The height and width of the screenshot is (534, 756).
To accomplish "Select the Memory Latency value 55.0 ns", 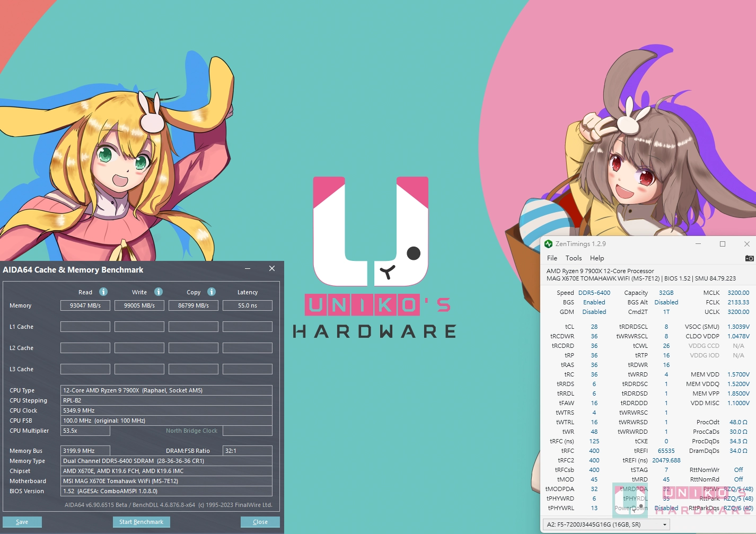I will (248, 305).
